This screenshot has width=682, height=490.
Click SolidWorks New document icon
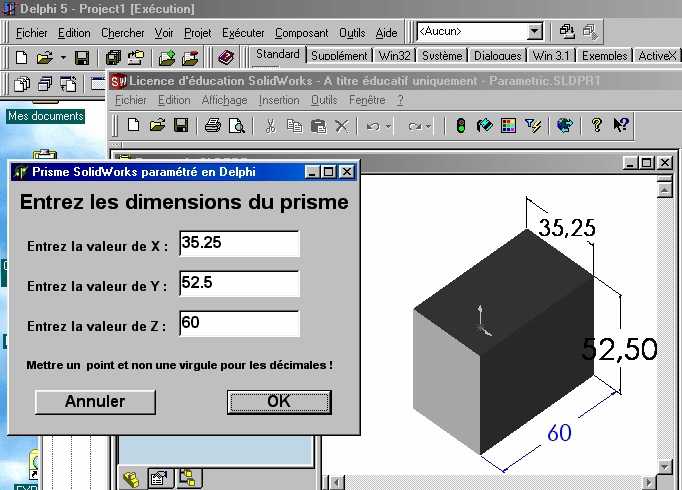tap(134, 126)
